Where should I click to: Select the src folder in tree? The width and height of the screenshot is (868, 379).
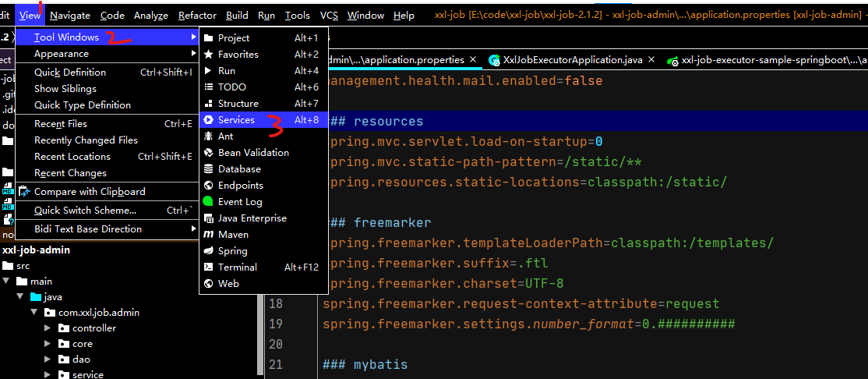[x=23, y=266]
